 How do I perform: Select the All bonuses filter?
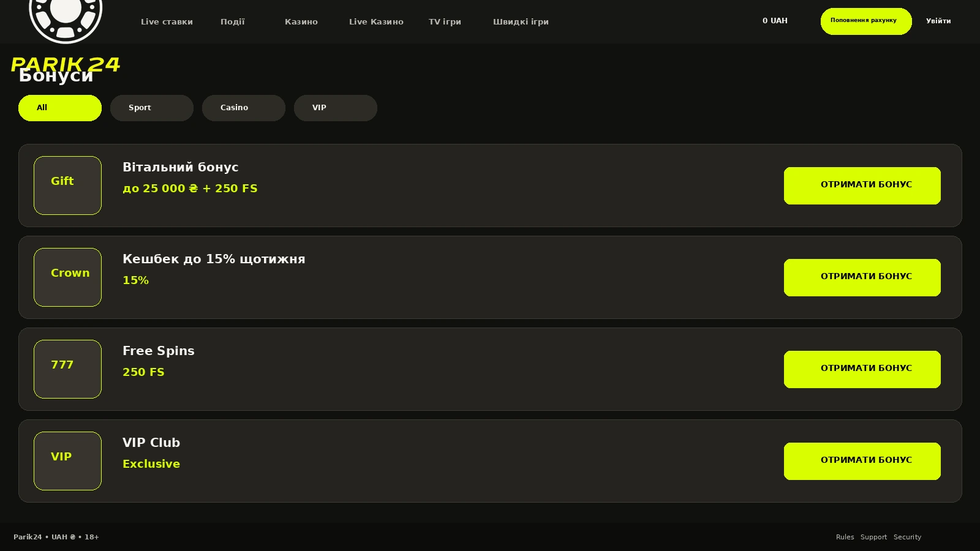pos(60,108)
